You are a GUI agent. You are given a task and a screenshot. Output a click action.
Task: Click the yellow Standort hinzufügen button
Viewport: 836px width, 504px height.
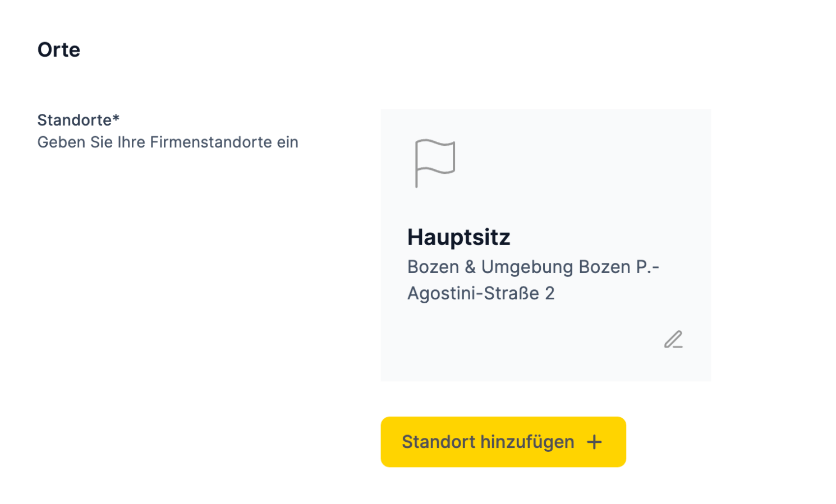[x=503, y=442]
